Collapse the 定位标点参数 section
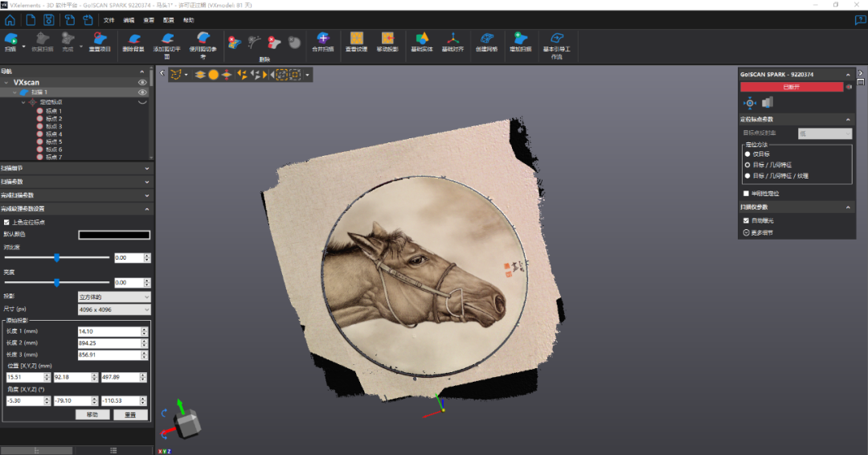 (x=848, y=120)
